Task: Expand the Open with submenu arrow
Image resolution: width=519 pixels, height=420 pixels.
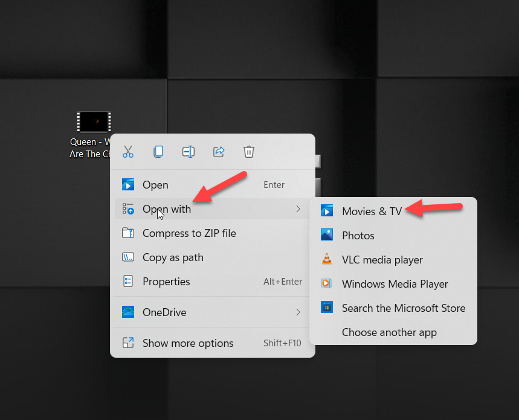Action: click(x=298, y=209)
